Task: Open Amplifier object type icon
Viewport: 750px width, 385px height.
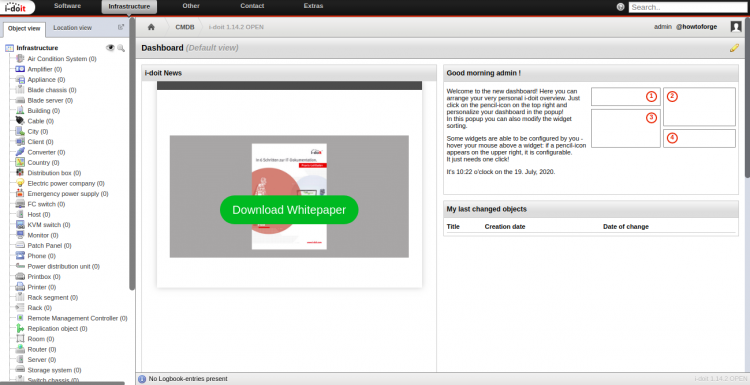Action: 20,69
